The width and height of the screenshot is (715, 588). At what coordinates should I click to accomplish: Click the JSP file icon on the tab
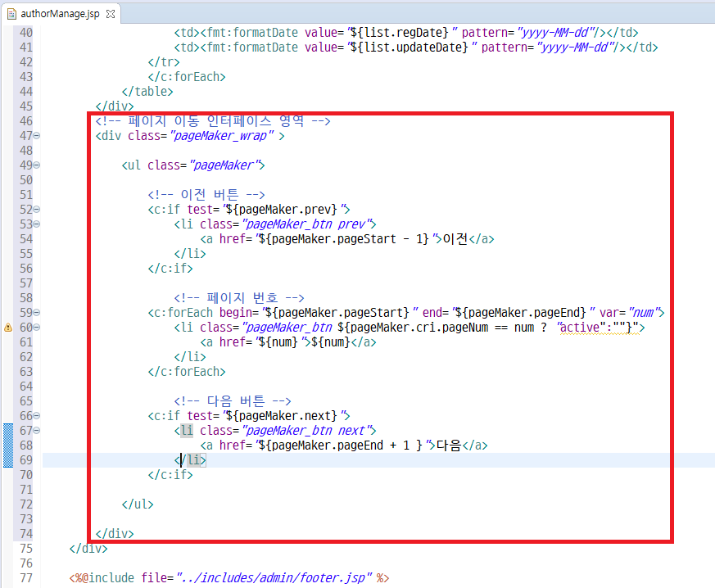coord(11,14)
